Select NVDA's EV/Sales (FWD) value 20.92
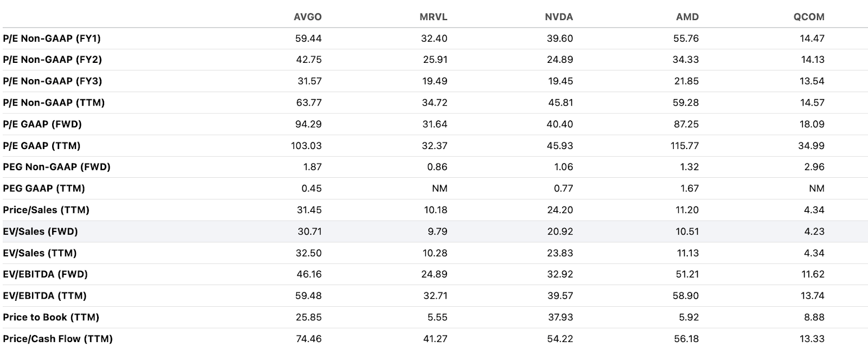Screen dimensions: 868x361 tap(560, 231)
